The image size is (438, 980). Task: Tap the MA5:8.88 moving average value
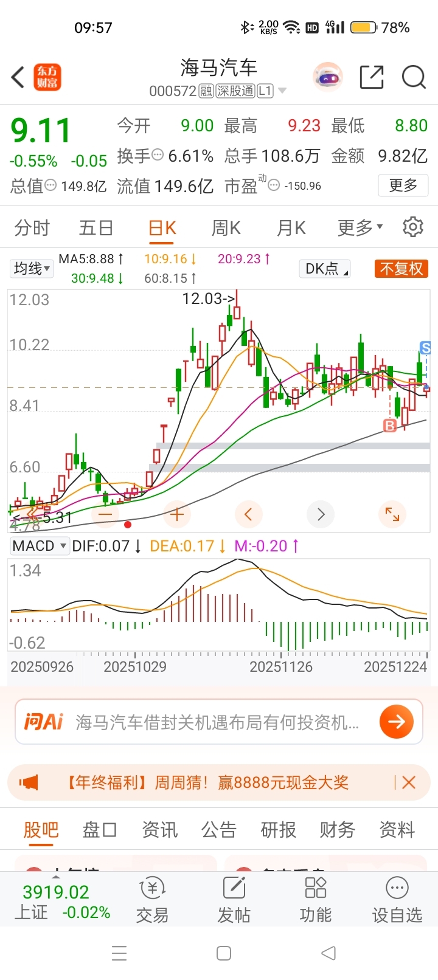pos(91,259)
